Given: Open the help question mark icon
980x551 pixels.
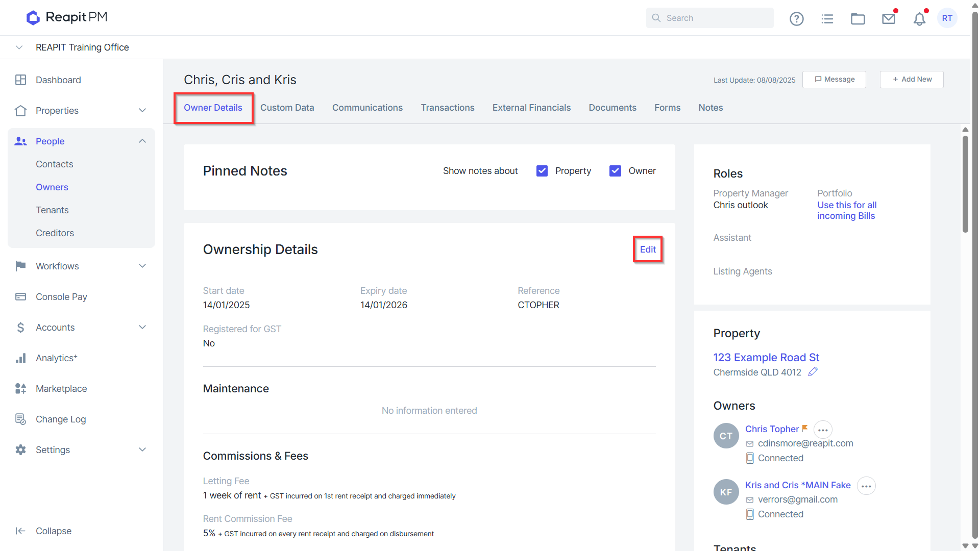Looking at the screenshot, I should [796, 19].
